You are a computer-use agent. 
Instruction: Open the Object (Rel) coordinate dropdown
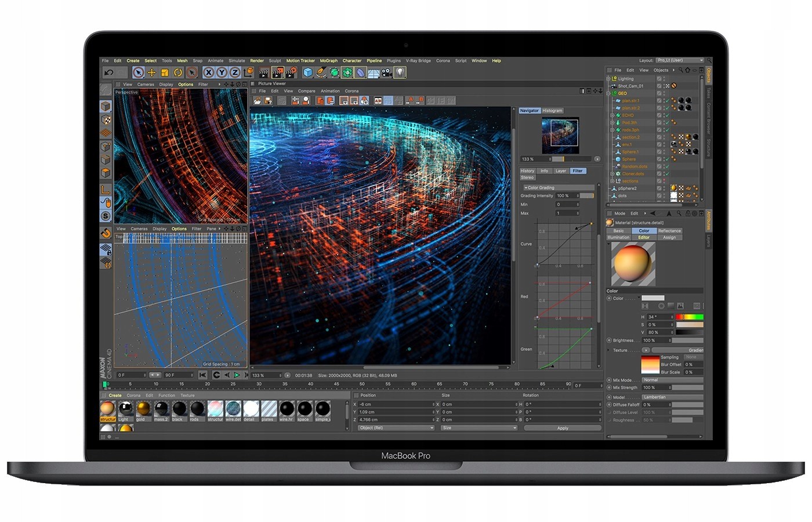click(396, 428)
